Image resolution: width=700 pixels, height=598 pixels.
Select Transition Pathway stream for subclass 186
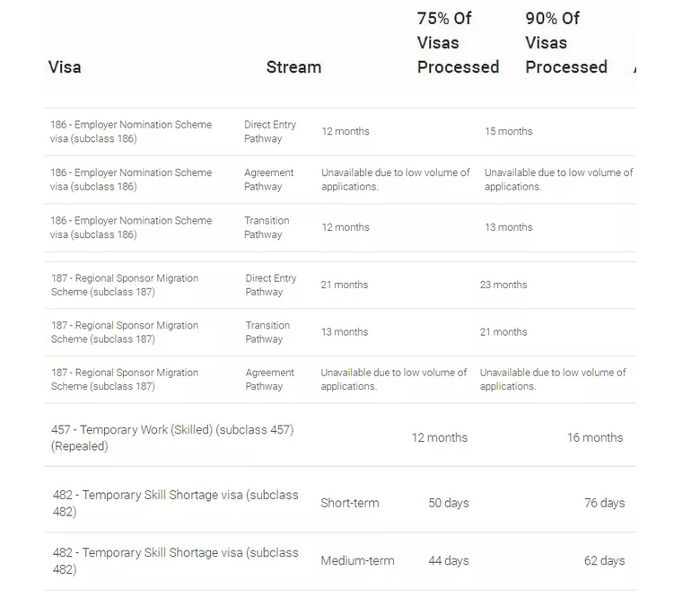pyautogui.click(x=267, y=227)
